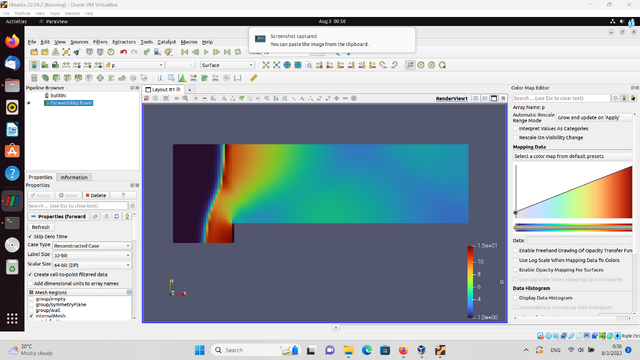Click the Load Color Palette icon
This screenshot has width=640, height=360.
pos(168,52)
